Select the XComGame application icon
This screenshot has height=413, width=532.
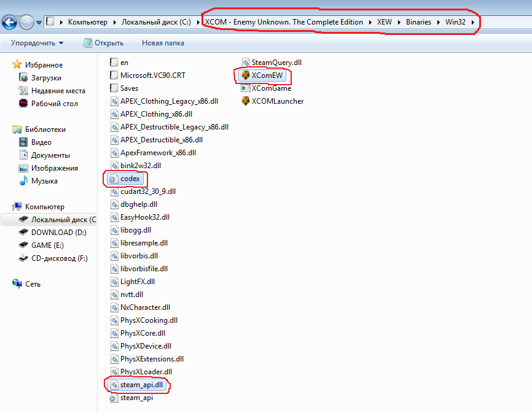pos(245,88)
